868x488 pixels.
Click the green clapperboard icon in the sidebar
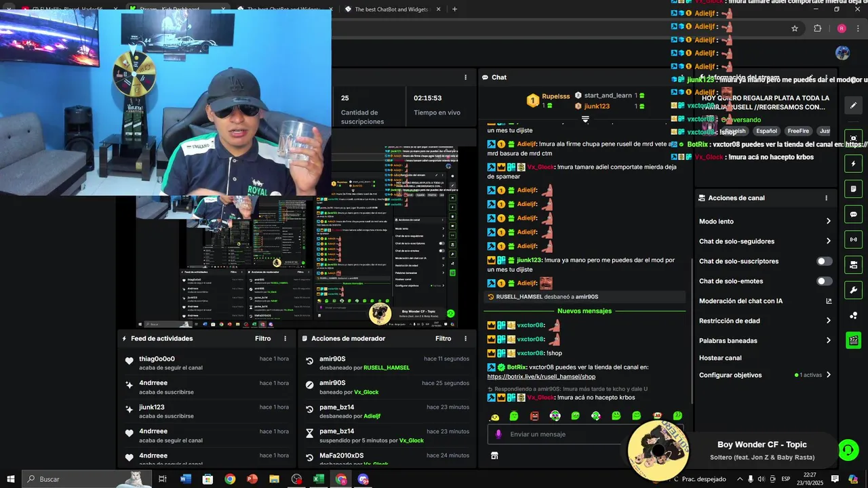(853, 340)
